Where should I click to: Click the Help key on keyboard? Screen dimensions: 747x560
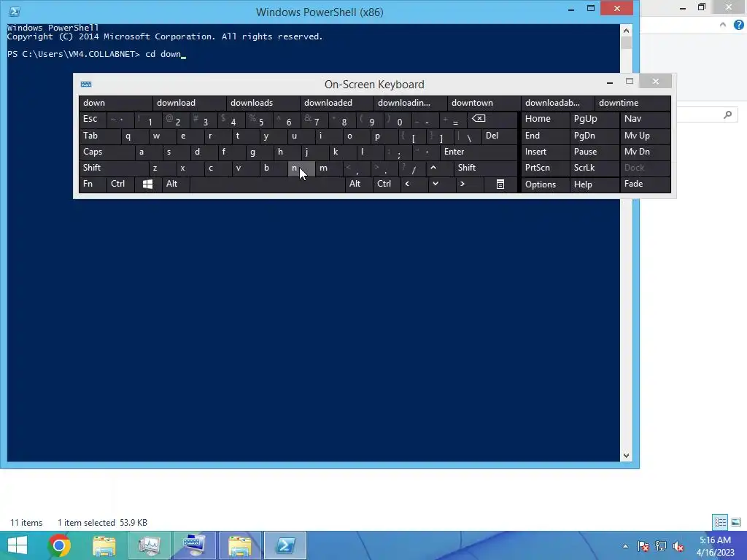(594, 184)
